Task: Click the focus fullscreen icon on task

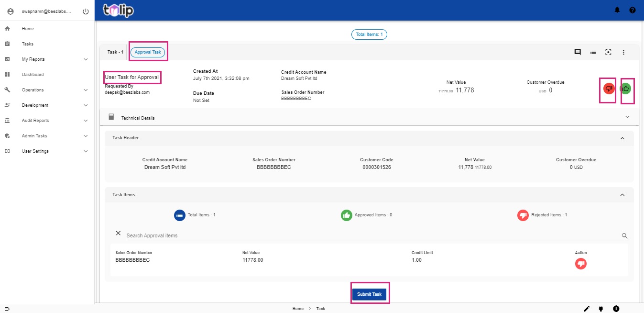Action: pyautogui.click(x=608, y=52)
